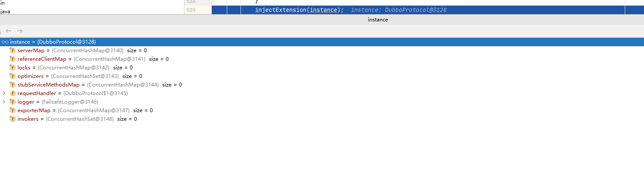The height and width of the screenshot is (185, 644).
Task: Click the forward arrow navigation icon
Action: [x=20, y=31]
